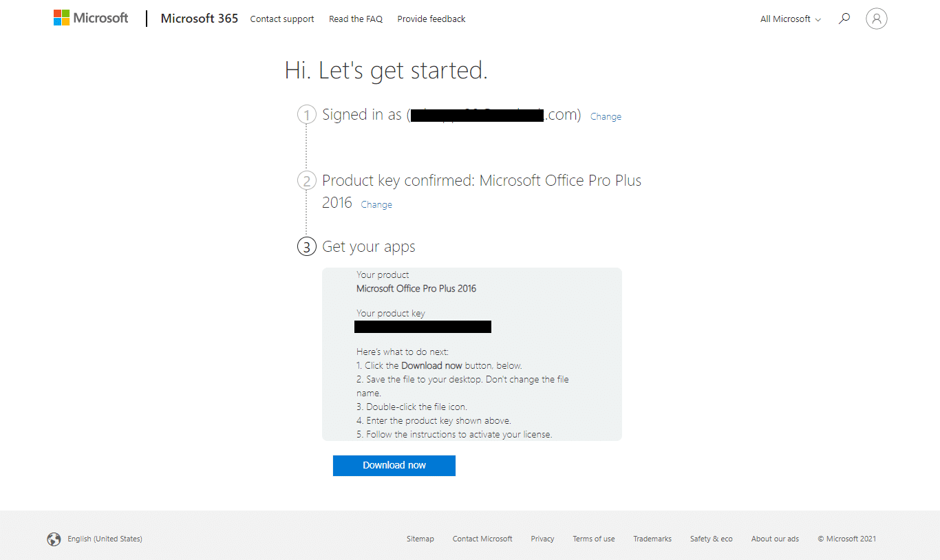Open the Privacy footer link
Image resolution: width=940 pixels, height=560 pixels.
542,539
